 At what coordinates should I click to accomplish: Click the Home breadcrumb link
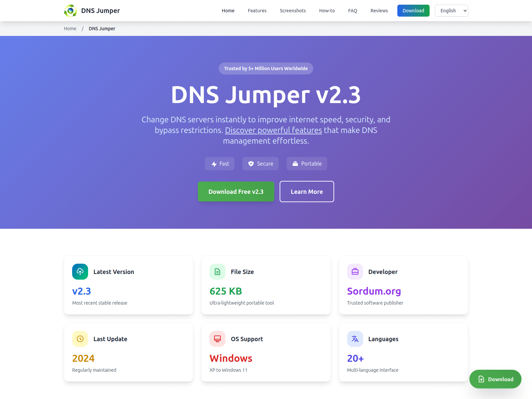[x=70, y=29]
